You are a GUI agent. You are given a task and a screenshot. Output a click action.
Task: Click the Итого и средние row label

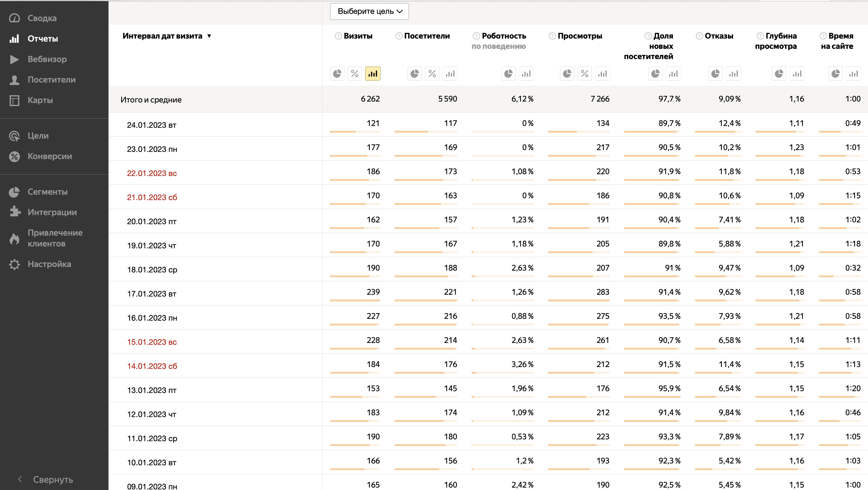[x=151, y=99]
